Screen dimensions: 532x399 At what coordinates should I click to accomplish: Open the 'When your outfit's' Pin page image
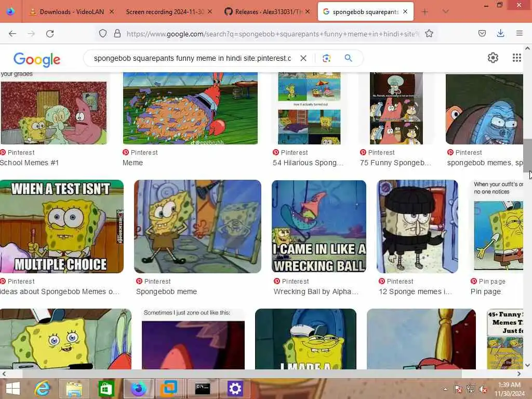(x=497, y=227)
